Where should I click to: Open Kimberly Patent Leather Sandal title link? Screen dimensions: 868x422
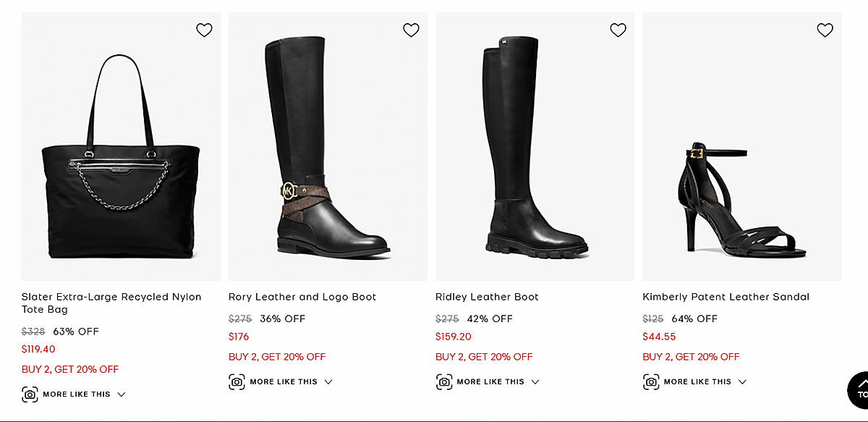(x=726, y=297)
